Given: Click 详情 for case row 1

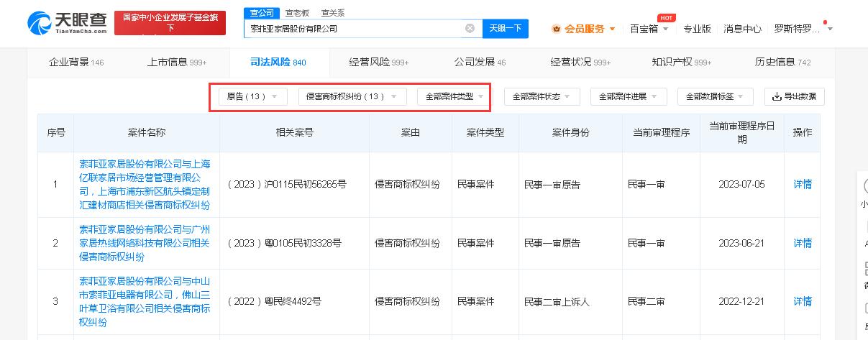Looking at the screenshot, I should pyautogui.click(x=803, y=185).
